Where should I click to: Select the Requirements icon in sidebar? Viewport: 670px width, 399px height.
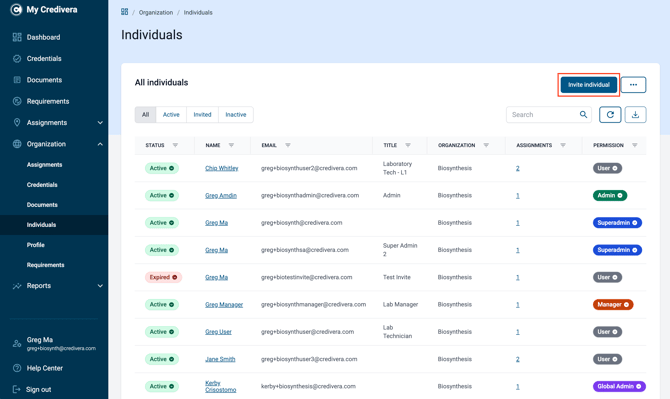pyautogui.click(x=17, y=101)
